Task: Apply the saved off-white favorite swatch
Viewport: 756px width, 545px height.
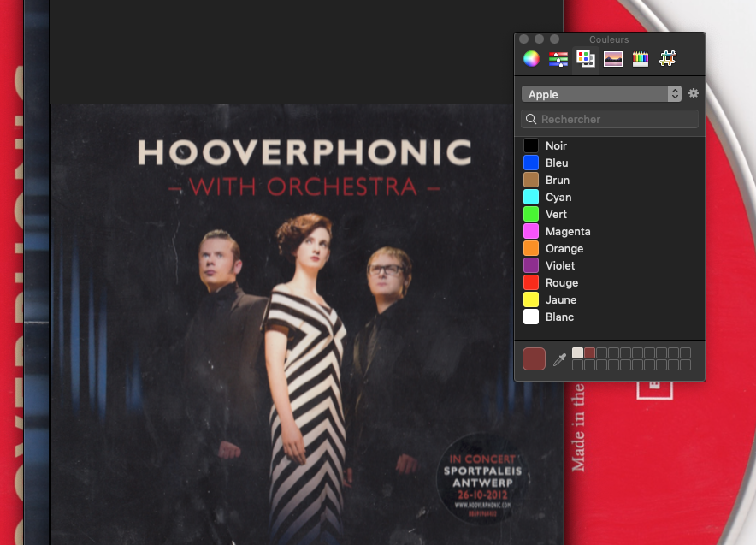Action: pyautogui.click(x=577, y=353)
